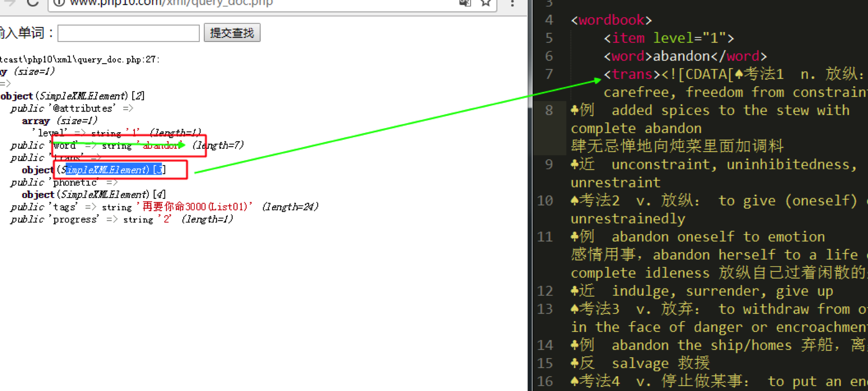The image size is (868, 391).
Task: Click the <trans><![CDATA[ line in editor
Action: pyautogui.click(x=735, y=74)
